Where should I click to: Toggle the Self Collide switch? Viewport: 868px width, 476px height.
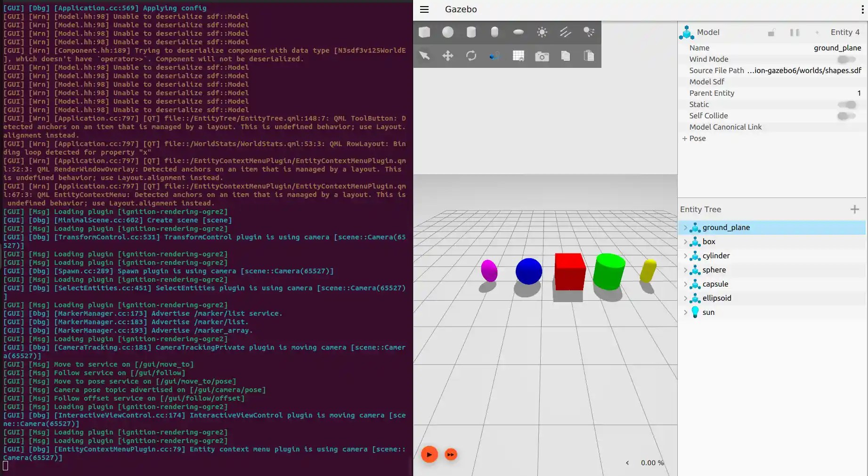coord(846,116)
